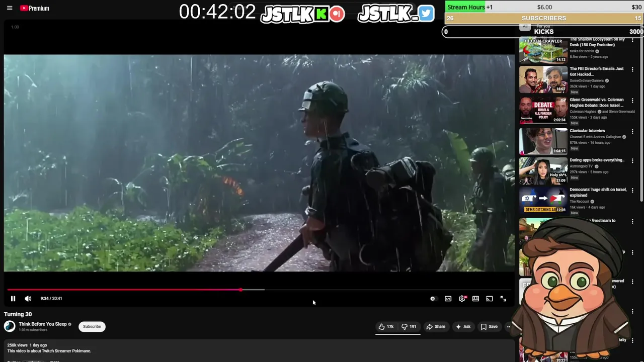Toggle subtitles closed captions
The width and height of the screenshot is (644, 362).
tap(448, 299)
